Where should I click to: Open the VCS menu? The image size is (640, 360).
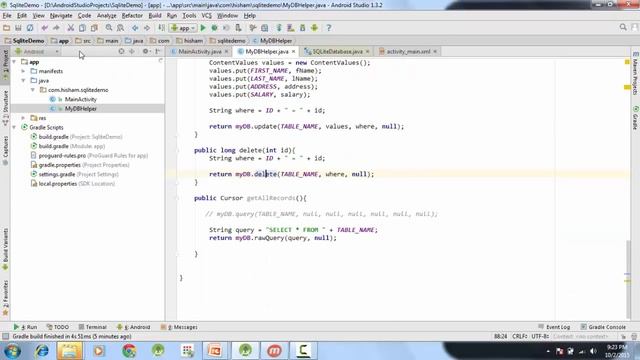207,16
